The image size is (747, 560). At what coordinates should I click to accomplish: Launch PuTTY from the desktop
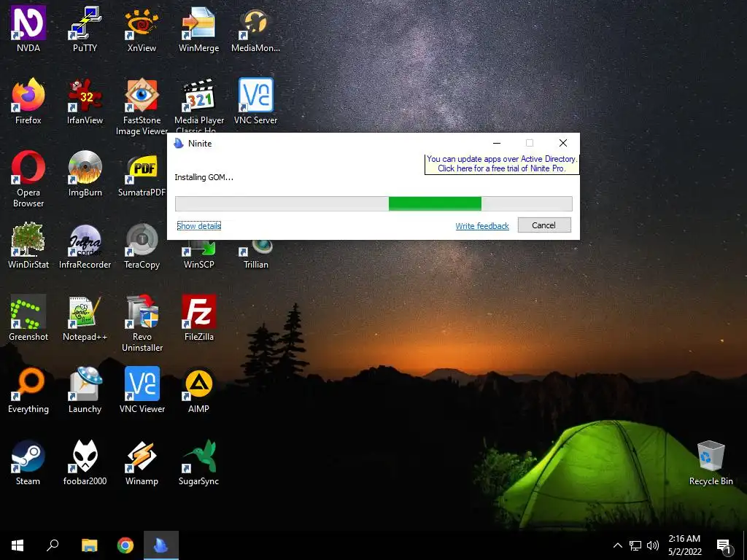pos(85,28)
